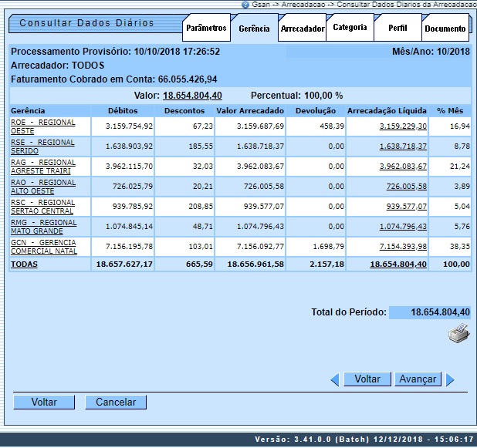
Task: Open the Valor 18.654.804,40 link
Action: pos(192,96)
